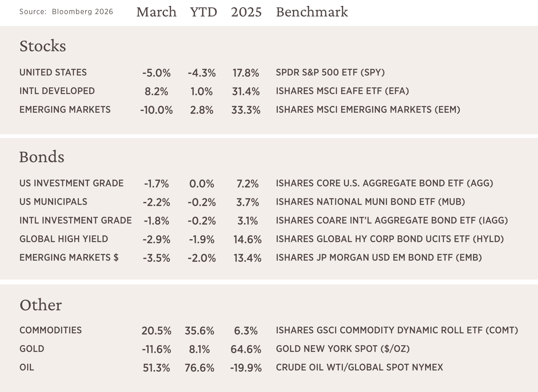Click the US MUNICIPALS row label
Screen dimensions: 538x392
[53, 202]
